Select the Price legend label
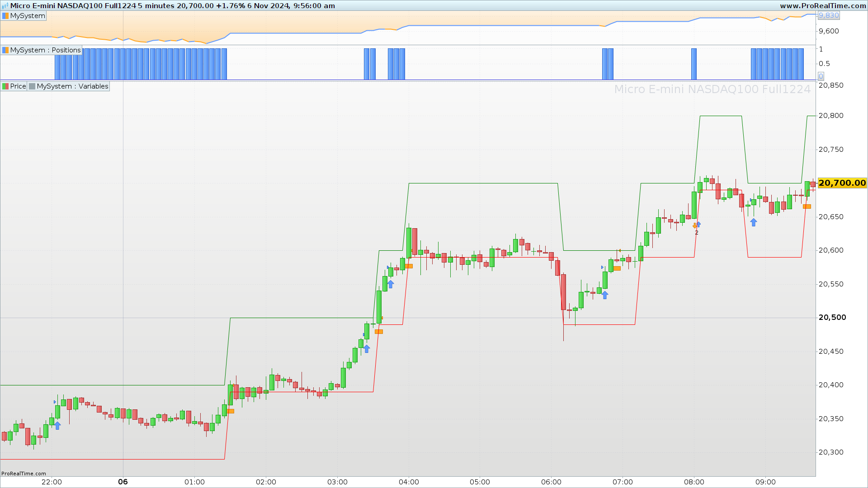868x488 pixels. [x=18, y=86]
